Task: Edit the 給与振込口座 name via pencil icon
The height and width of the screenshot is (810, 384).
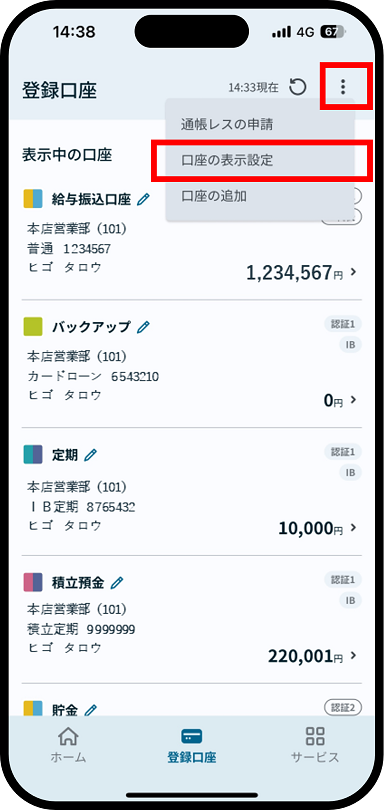Action: tap(143, 199)
